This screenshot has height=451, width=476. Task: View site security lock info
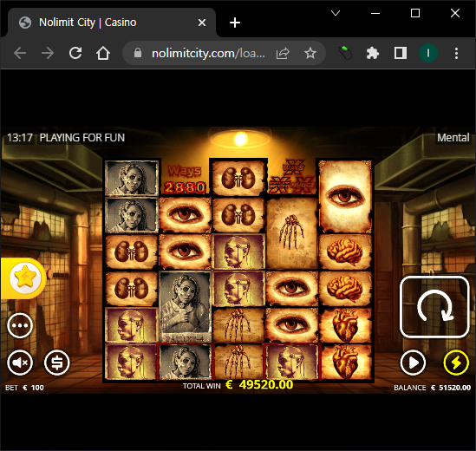pyautogui.click(x=138, y=53)
